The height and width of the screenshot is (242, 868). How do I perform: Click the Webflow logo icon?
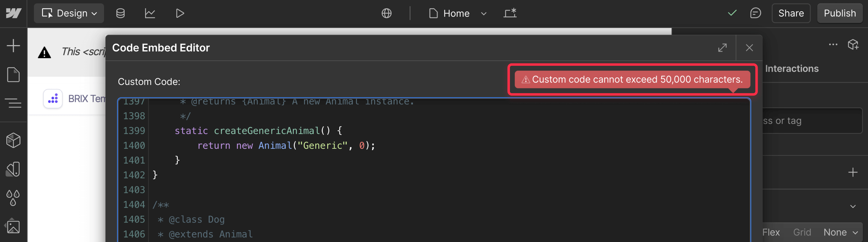point(13,13)
